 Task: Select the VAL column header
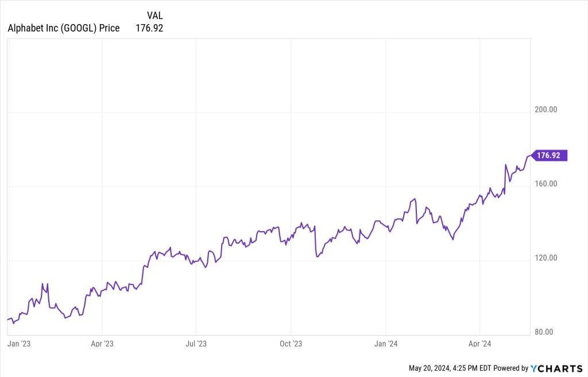pyautogui.click(x=154, y=16)
